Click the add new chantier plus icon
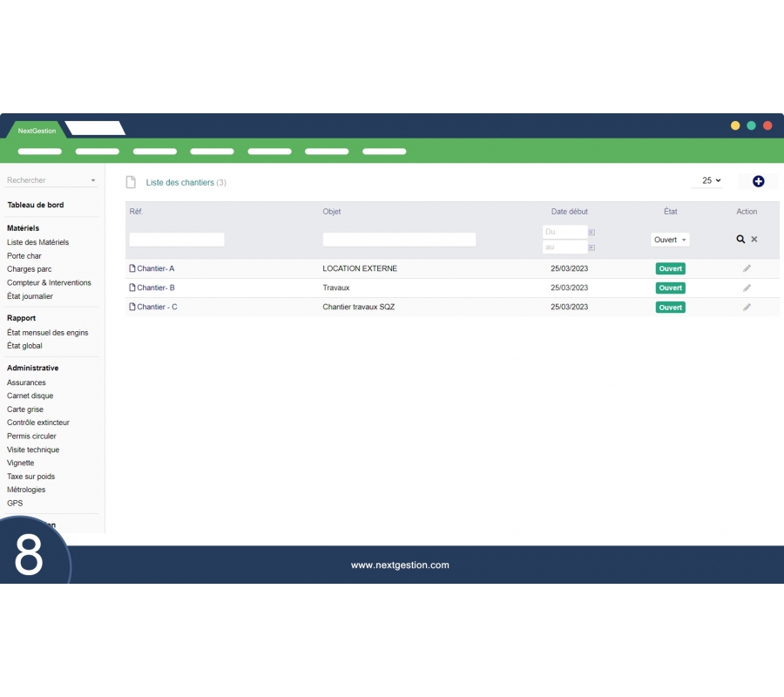The height and width of the screenshot is (697, 784). (x=758, y=181)
